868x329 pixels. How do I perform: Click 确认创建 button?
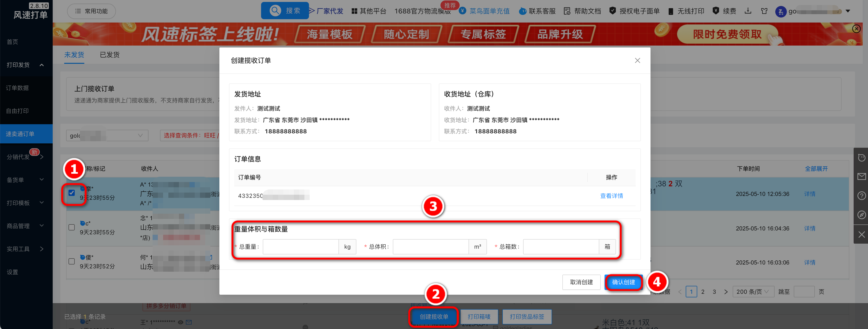pyautogui.click(x=623, y=282)
